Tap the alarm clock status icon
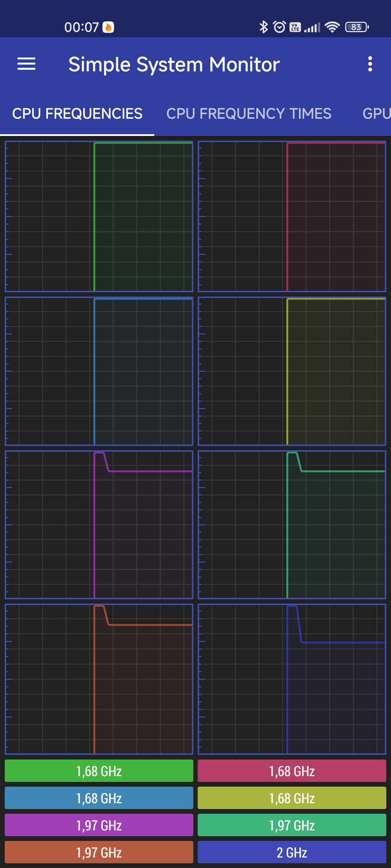Screen dimensions: 391x868 click(x=279, y=27)
